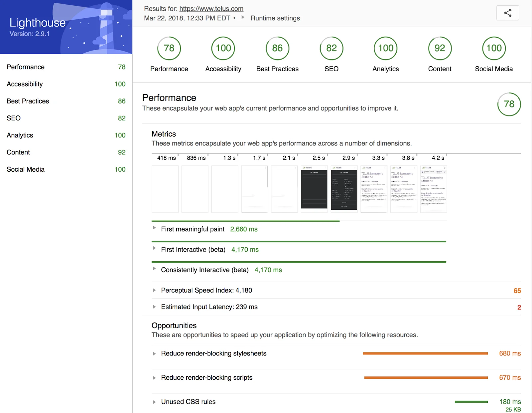Viewport: 532px width, 413px height.
Task: Click the 180 ms savings value
Action: coord(510,402)
